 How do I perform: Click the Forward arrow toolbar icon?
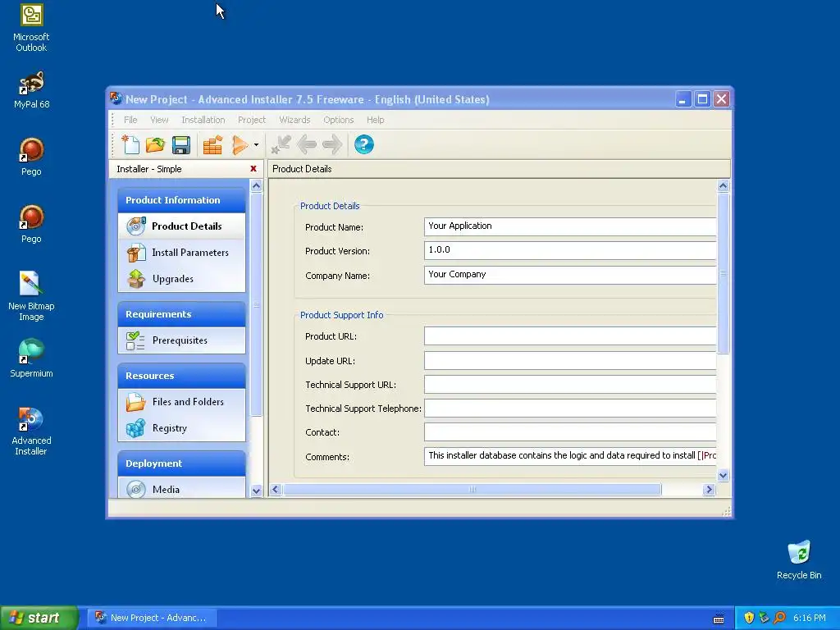pyautogui.click(x=332, y=144)
